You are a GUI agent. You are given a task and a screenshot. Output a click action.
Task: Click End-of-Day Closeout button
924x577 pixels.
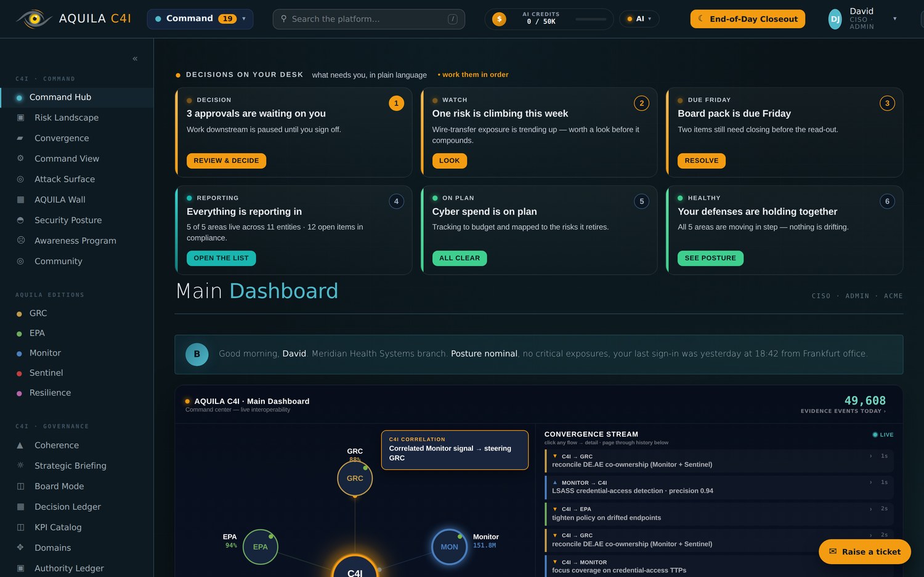click(x=748, y=19)
